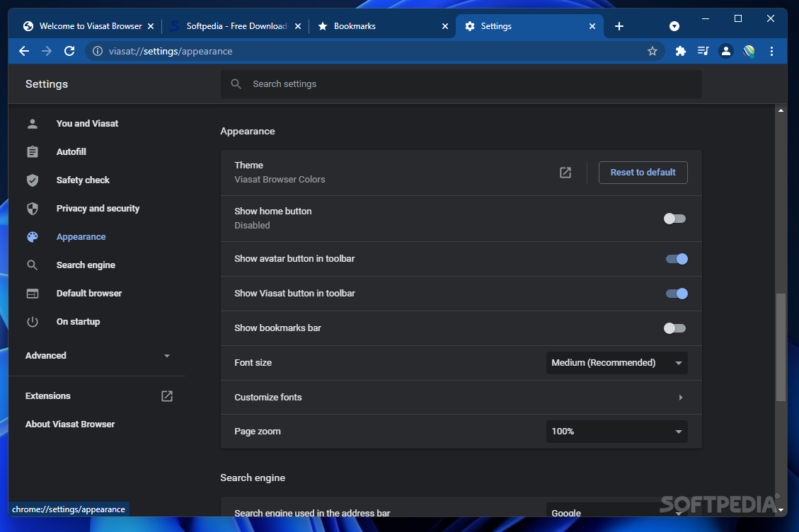The image size is (799, 532).
Task: Click the On startup power icon
Action: (x=33, y=322)
